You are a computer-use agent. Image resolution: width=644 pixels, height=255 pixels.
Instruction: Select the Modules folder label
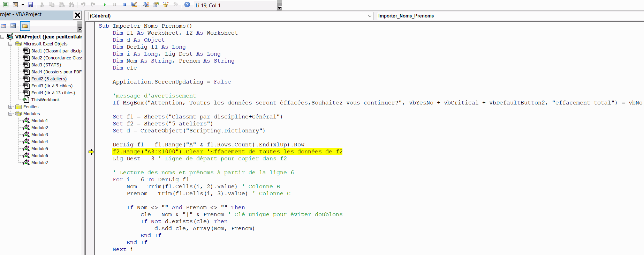point(31,114)
